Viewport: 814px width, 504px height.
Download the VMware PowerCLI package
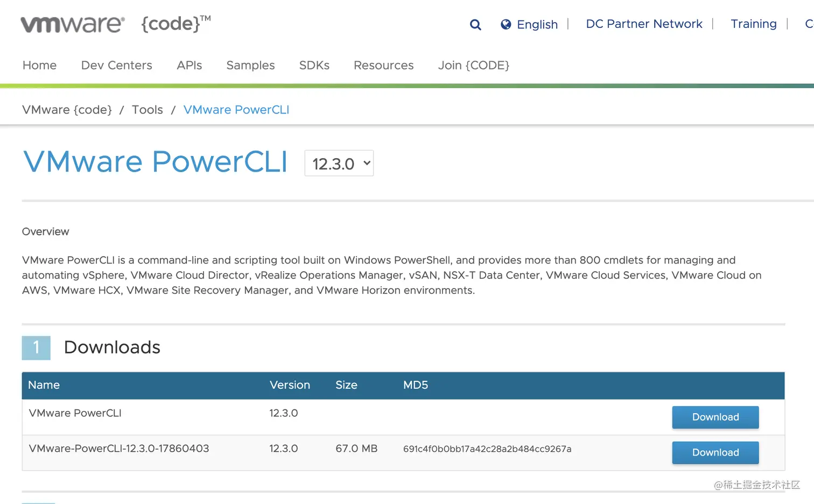715,417
